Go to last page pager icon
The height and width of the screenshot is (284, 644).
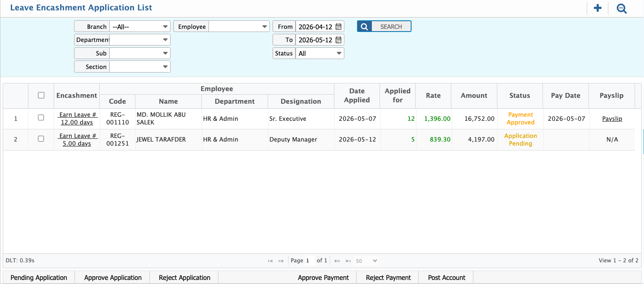click(x=348, y=261)
